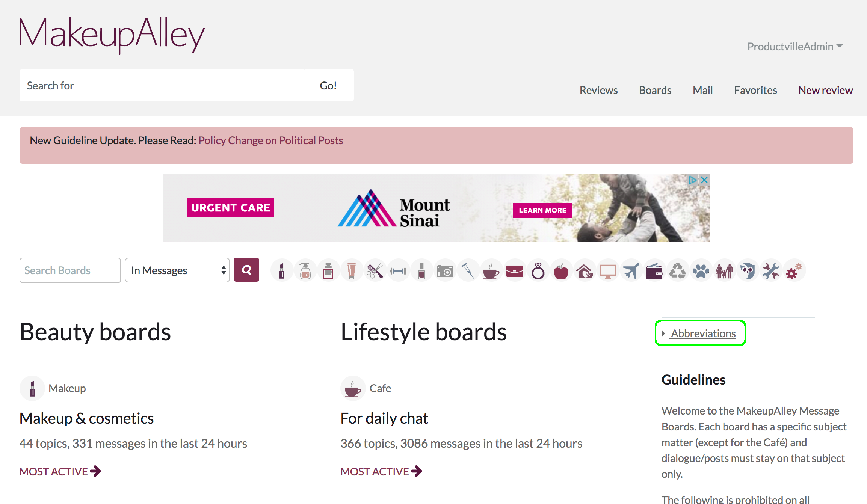Open the airplane travel board icon
This screenshot has width=867, height=504.
coord(631,271)
